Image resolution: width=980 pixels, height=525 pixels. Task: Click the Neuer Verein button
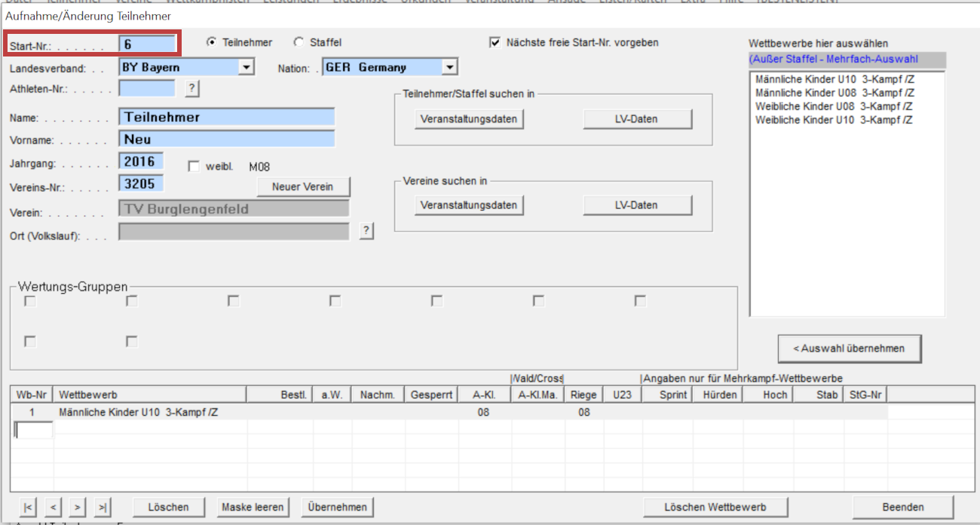click(303, 187)
